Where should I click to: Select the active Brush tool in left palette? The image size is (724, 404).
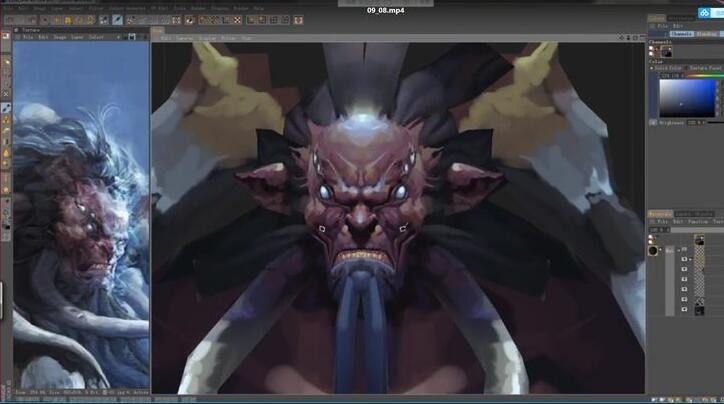click(6, 108)
